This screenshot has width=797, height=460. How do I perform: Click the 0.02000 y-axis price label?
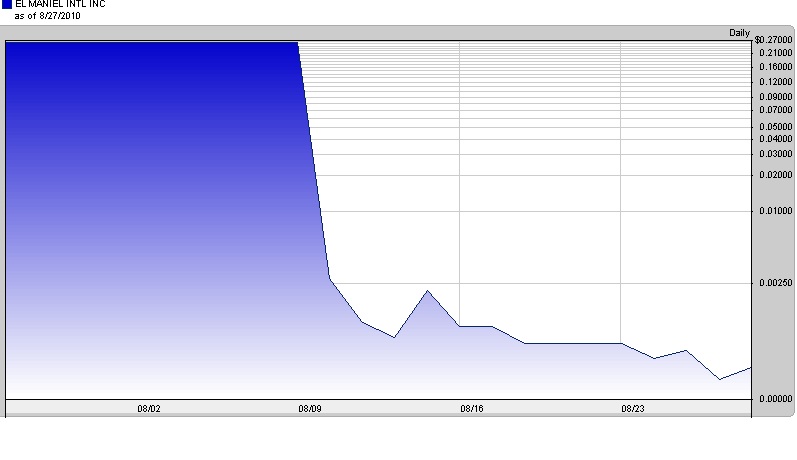[775, 175]
